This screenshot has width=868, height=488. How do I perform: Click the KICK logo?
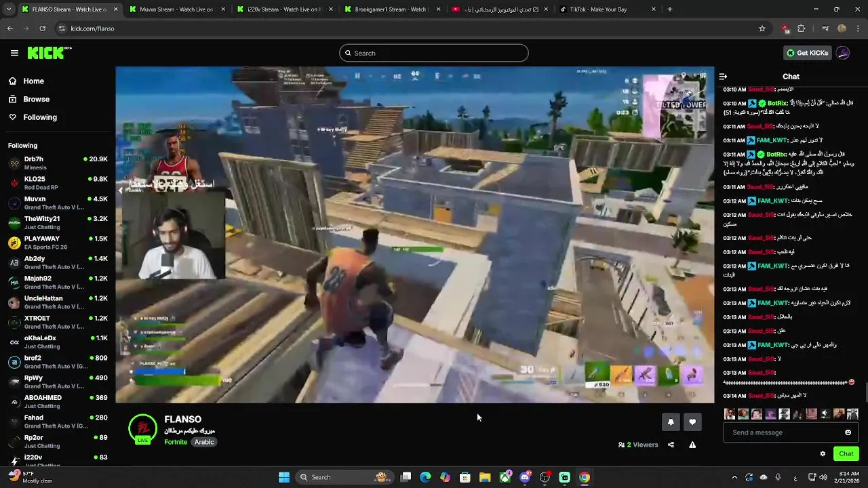coord(50,53)
